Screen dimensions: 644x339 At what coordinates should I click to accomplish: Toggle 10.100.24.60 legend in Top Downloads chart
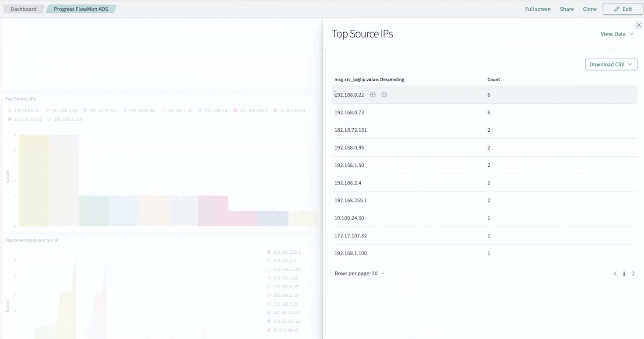[283, 330]
